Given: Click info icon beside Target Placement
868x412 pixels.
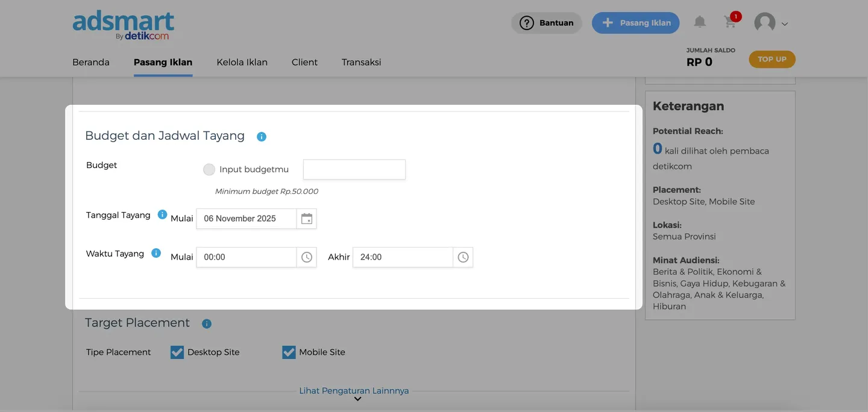Looking at the screenshot, I should point(207,324).
